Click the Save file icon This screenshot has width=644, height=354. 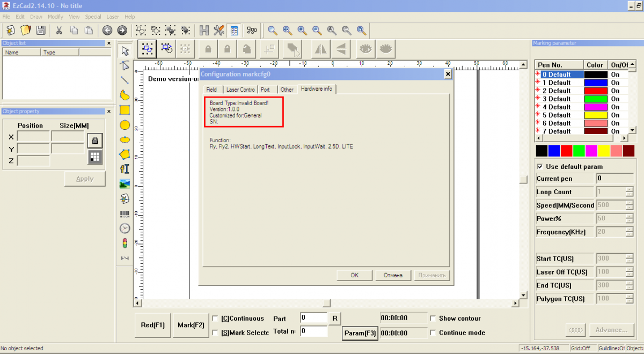[40, 31]
